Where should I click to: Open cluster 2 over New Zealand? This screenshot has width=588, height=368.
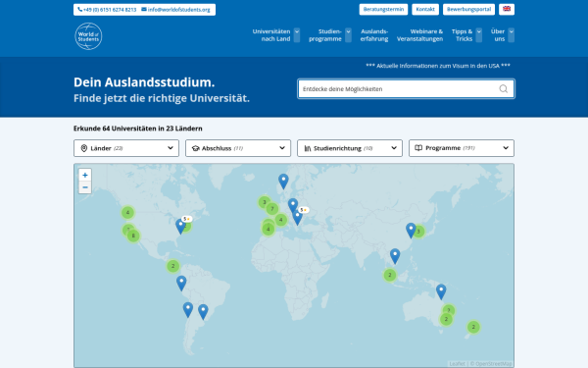tap(473, 327)
